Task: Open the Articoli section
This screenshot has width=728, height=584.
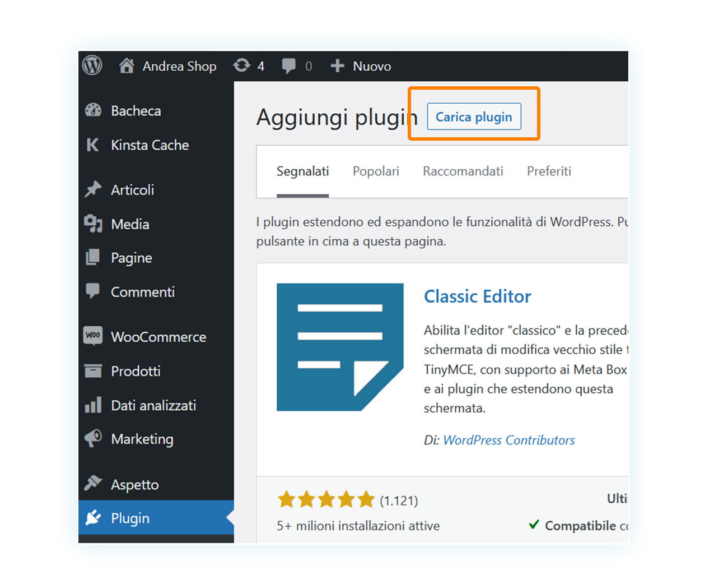Action: (133, 190)
